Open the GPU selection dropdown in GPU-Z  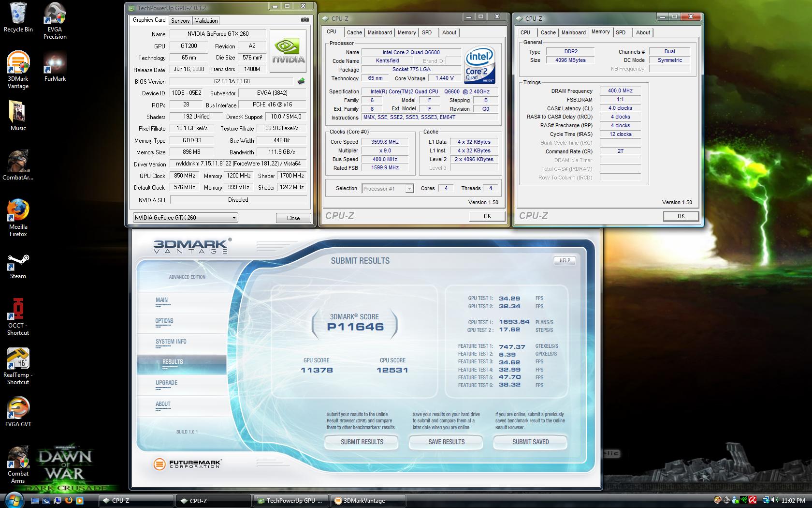coord(186,218)
